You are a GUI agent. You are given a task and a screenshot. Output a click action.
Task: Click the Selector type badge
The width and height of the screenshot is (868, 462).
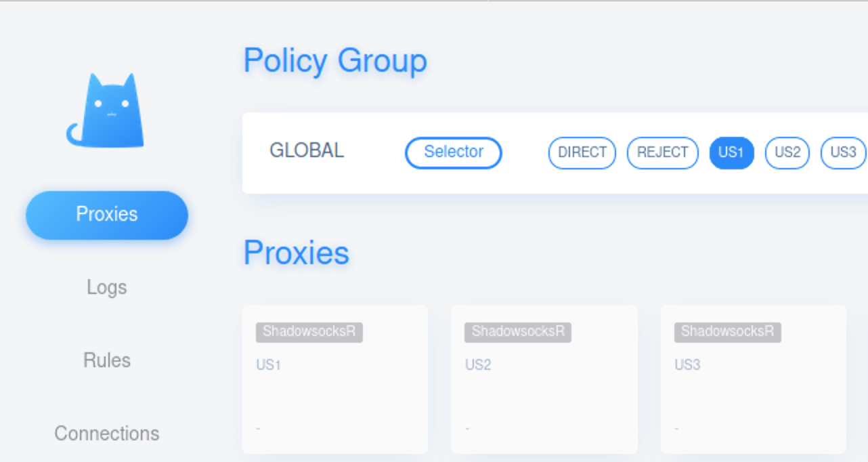click(454, 152)
